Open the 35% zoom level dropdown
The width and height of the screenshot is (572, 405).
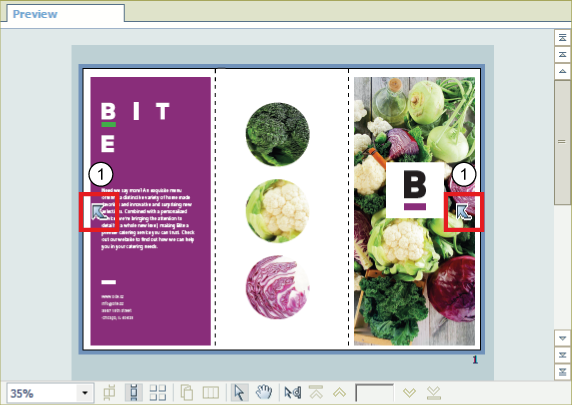[x=85, y=393]
